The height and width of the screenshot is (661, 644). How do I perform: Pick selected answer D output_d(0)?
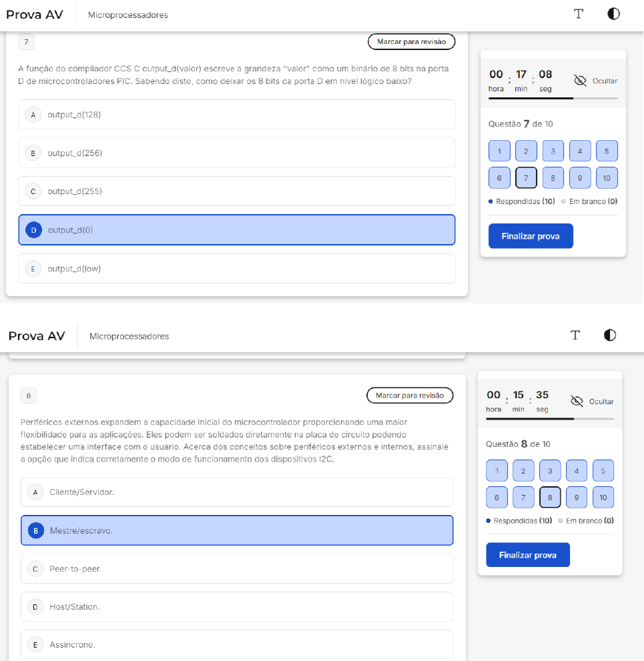tap(237, 229)
